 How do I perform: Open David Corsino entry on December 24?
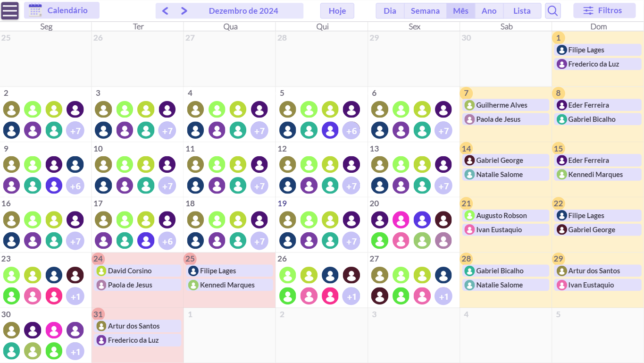pos(138,271)
